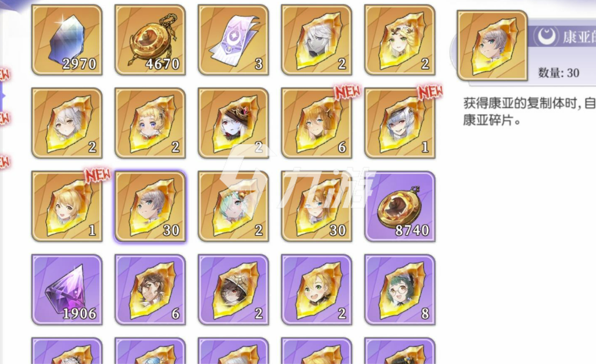Select the purple ticket item with count 3
Screen dimensions: 596x364
[x=233, y=40]
